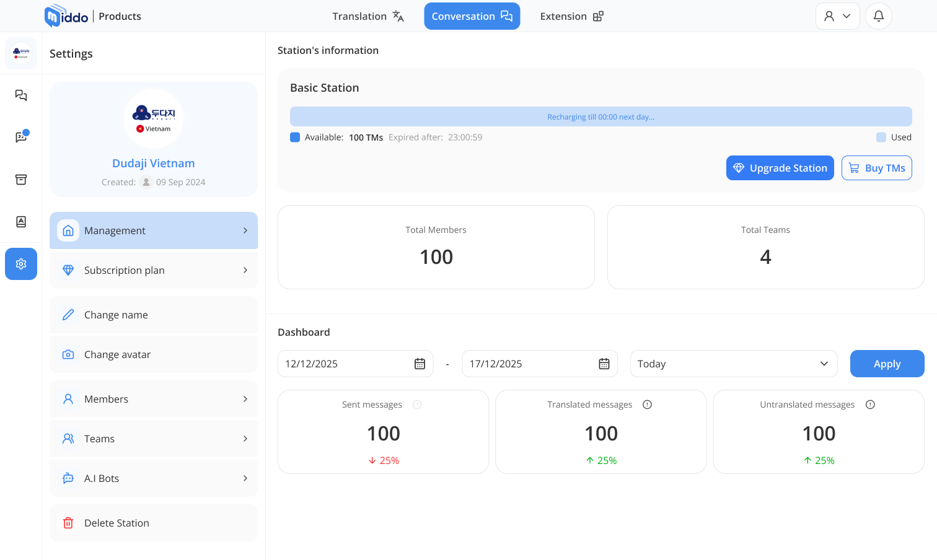The height and width of the screenshot is (560, 937).
Task: Expand the user account menu with the chevron
Action: click(x=848, y=15)
